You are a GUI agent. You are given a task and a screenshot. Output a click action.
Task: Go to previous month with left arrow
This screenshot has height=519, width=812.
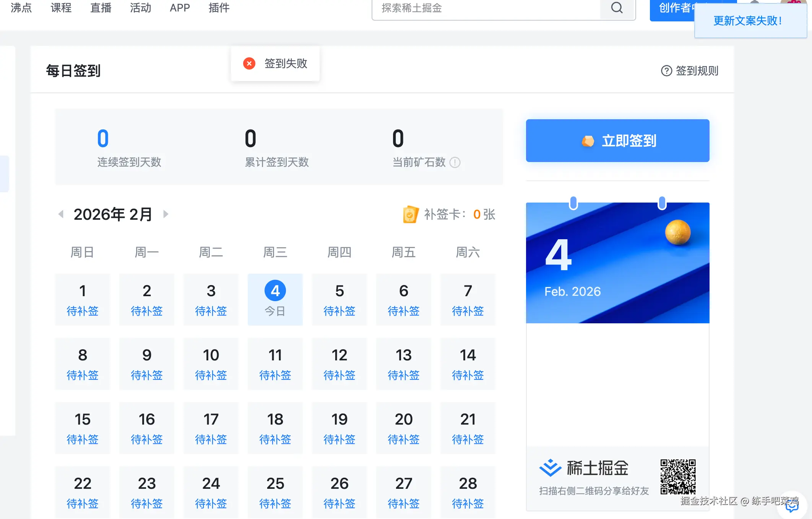[61, 214]
